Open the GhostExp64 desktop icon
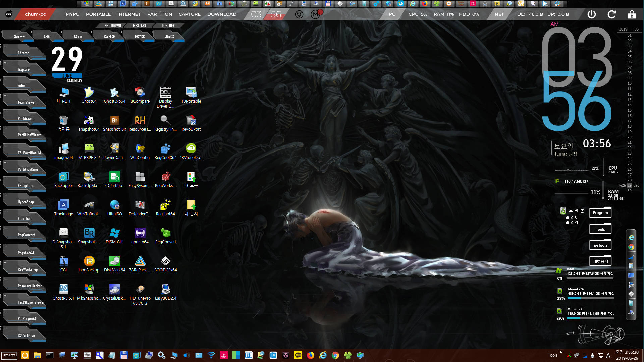The image size is (644, 362). click(114, 95)
